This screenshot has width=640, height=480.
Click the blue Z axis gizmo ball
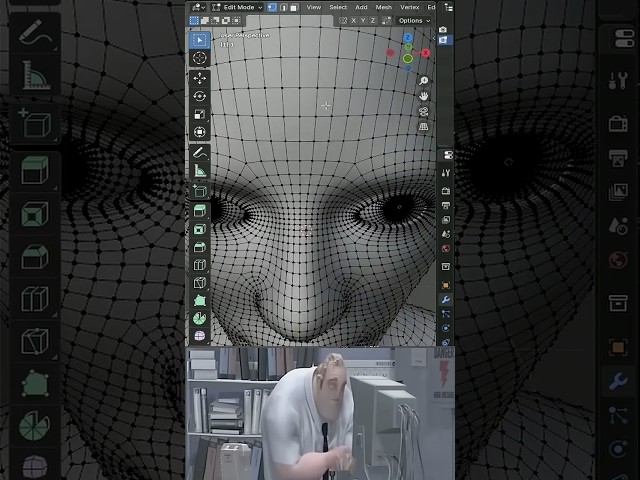click(408, 38)
